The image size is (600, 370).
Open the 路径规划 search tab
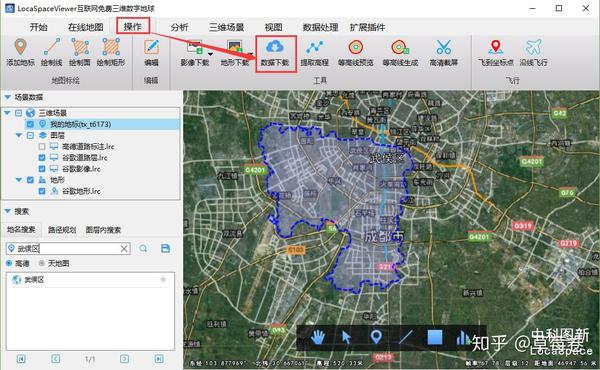tap(62, 230)
